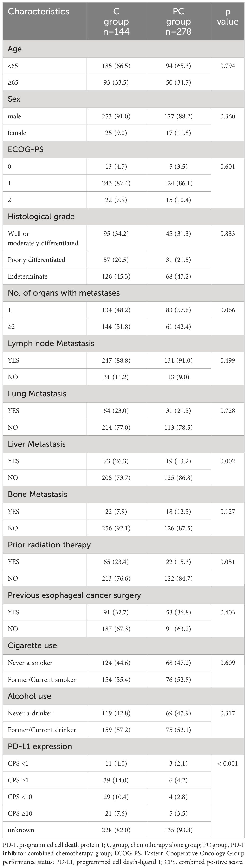
Task: Click the table footnote abbreviations text
Action: coord(123,853)
